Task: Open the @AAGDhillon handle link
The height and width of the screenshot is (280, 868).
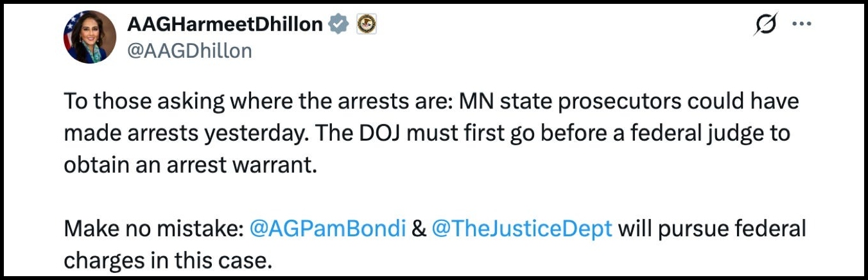Action: [190, 51]
